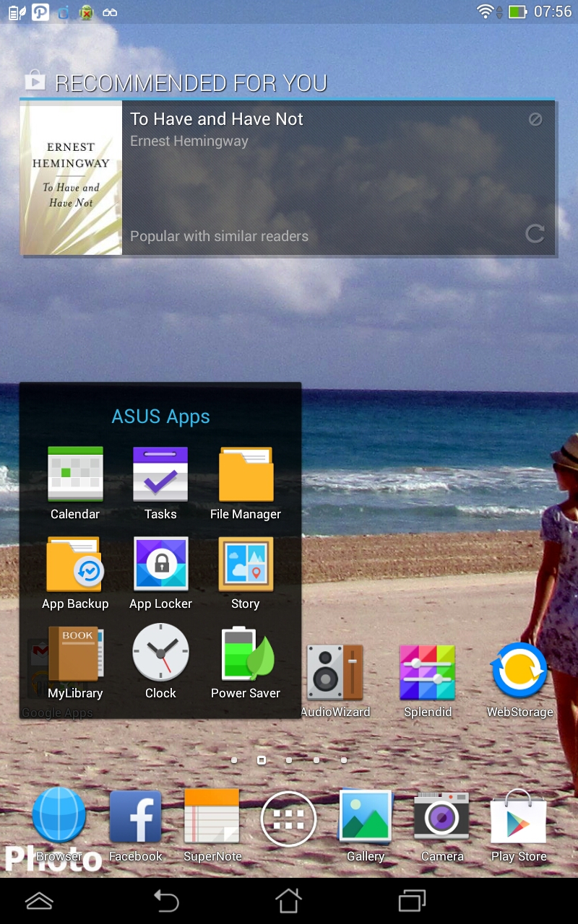
Task: Open the Story app
Action: 246,565
